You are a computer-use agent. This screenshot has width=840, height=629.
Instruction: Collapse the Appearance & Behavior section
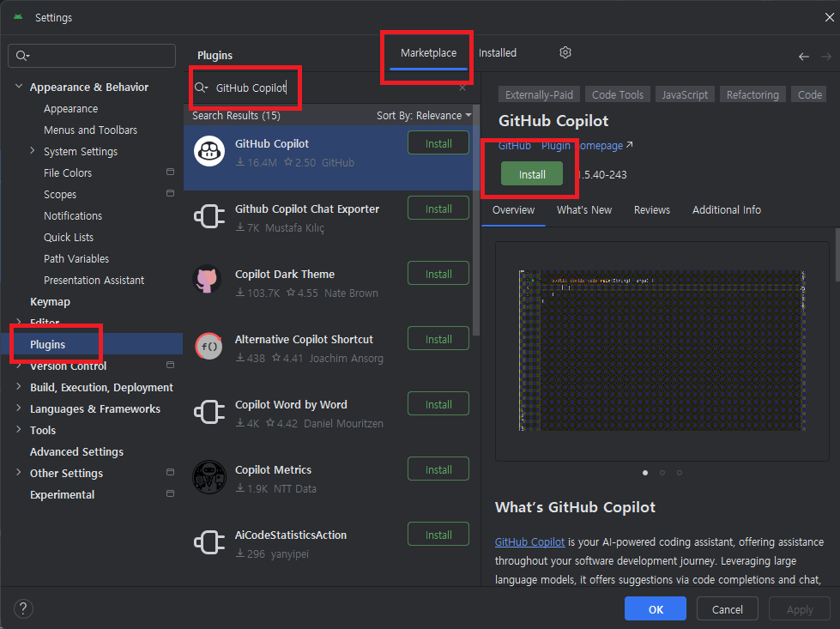click(x=19, y=87)
